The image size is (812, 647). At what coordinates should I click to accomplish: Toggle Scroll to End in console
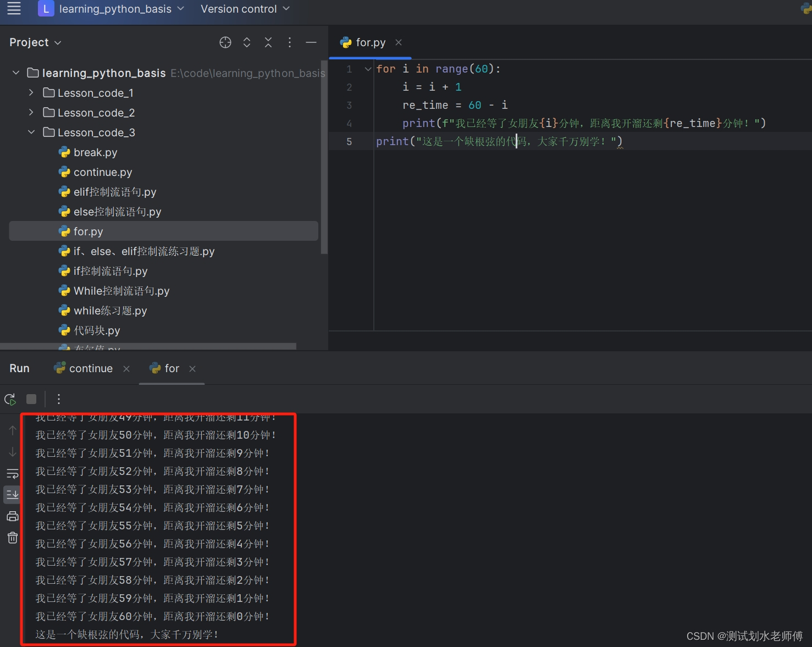[13, 494]
